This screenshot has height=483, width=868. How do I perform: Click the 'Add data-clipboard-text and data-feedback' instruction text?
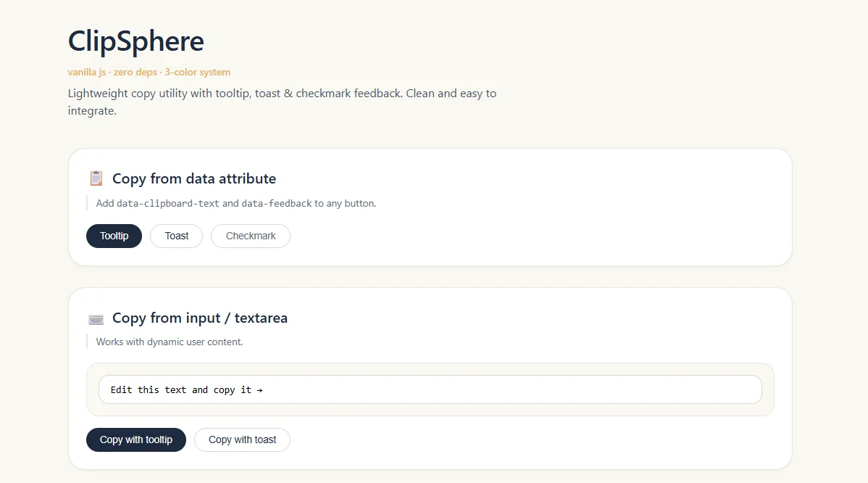point(235,203)
